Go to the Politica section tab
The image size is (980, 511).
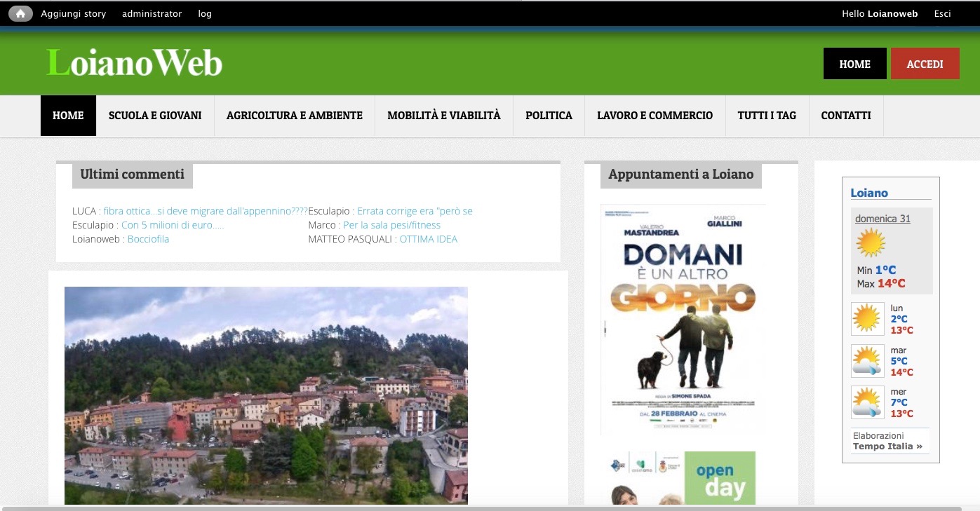549,116
